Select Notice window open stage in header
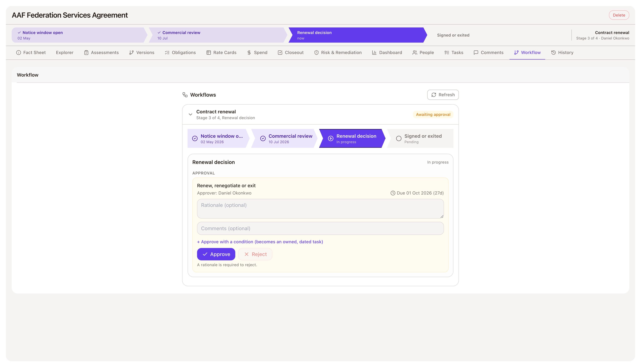Viewport: 641px width, 364px height. point(79,35)
